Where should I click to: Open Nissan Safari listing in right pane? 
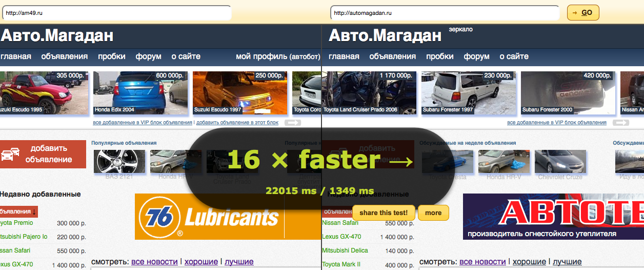[x=340, y=223]
